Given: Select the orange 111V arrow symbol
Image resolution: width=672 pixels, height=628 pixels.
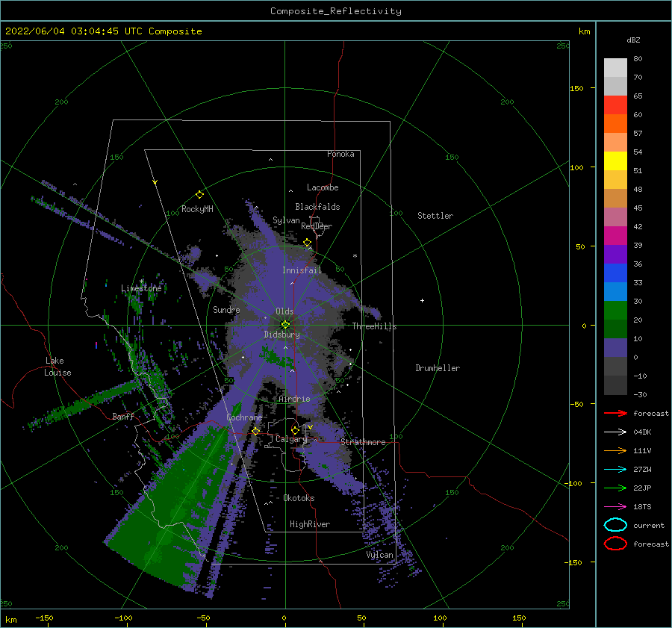Looking at the screenshot, I should [x=615, y=450].
